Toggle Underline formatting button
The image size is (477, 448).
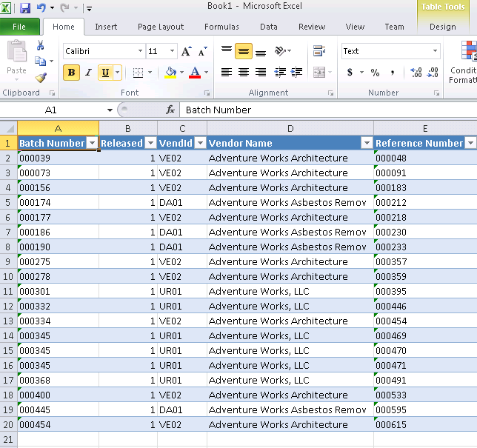coord(106,73)
